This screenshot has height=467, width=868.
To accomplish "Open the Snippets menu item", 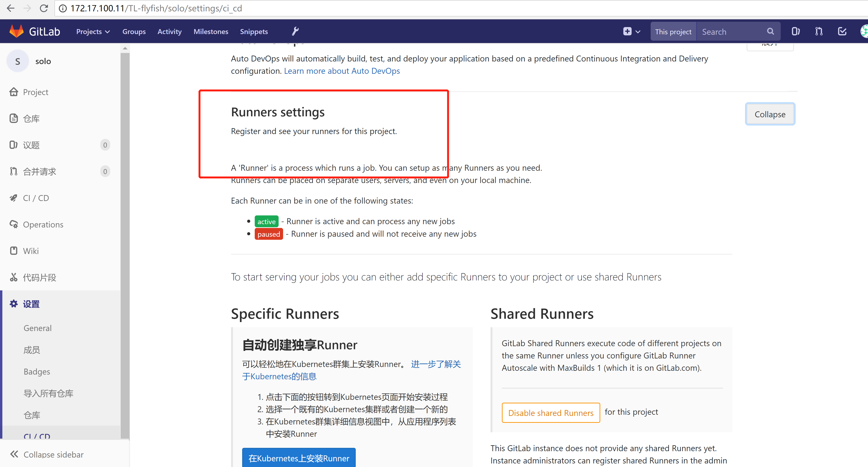I will click(254, 31).
